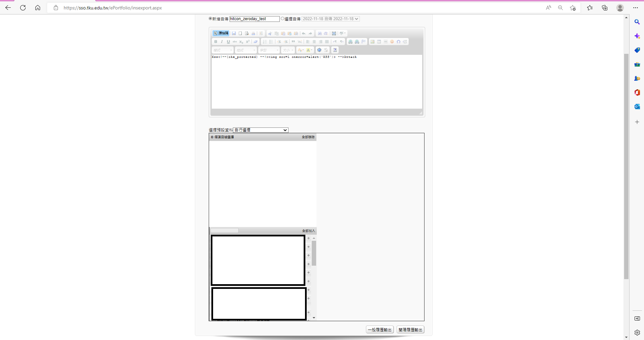Insert a numbered list
Viewport: 644px width, 340px height.
265,42
